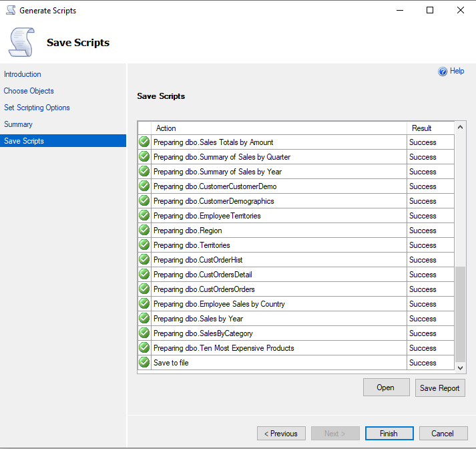Click green checkmark for Save to file
Viewport: 476px width, 449px height.
pyautogui.click(x=144, y=363)
